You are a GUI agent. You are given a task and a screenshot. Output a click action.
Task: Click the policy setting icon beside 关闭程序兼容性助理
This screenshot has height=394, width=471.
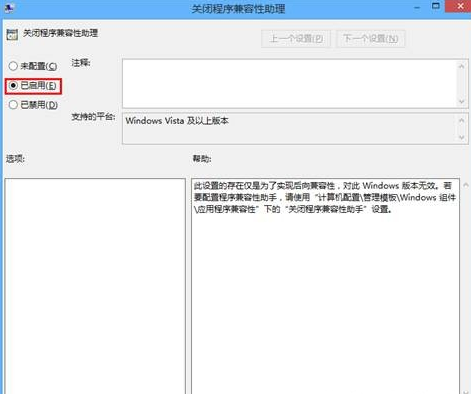pyautogui.click(x=12, y=34)
